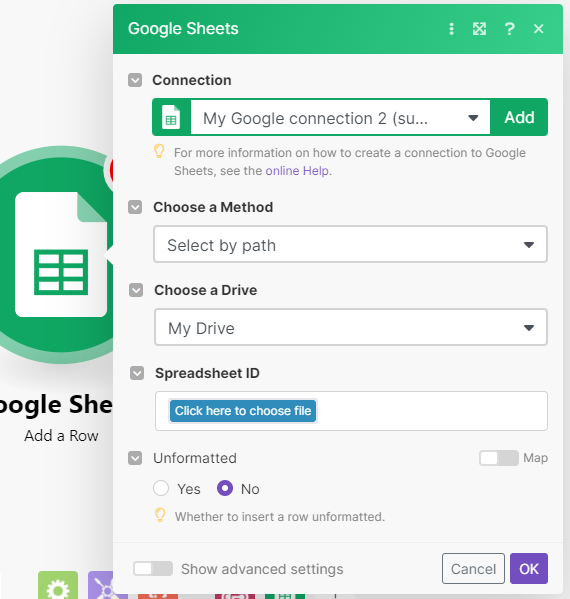Collapse the Spreadsheet ID section chevron

pyautogui.click(x=137, y=373)
